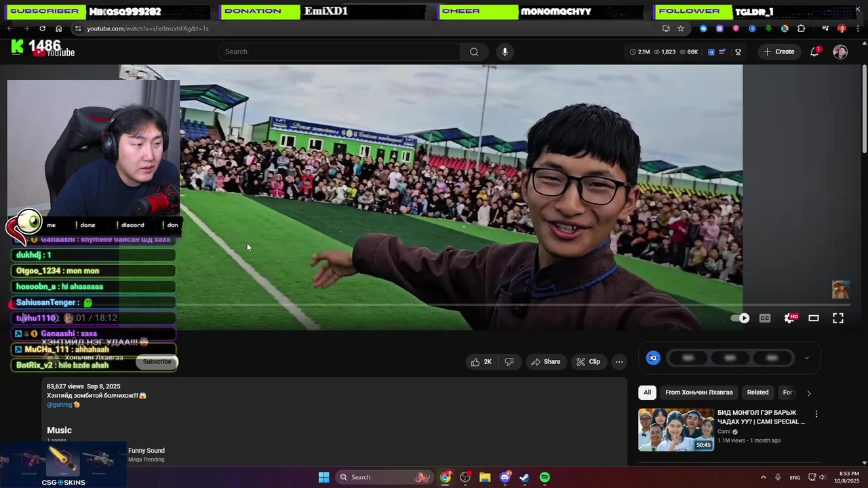This screenshot has width=868, height=488.
Task: Start voice search with the microphone icon
Action: click(505, 52)
